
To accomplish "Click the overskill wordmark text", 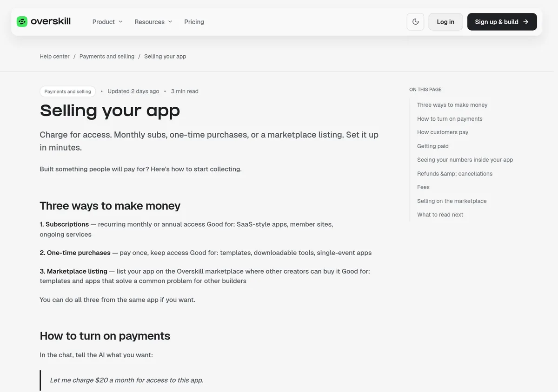I will pos(51,21).
